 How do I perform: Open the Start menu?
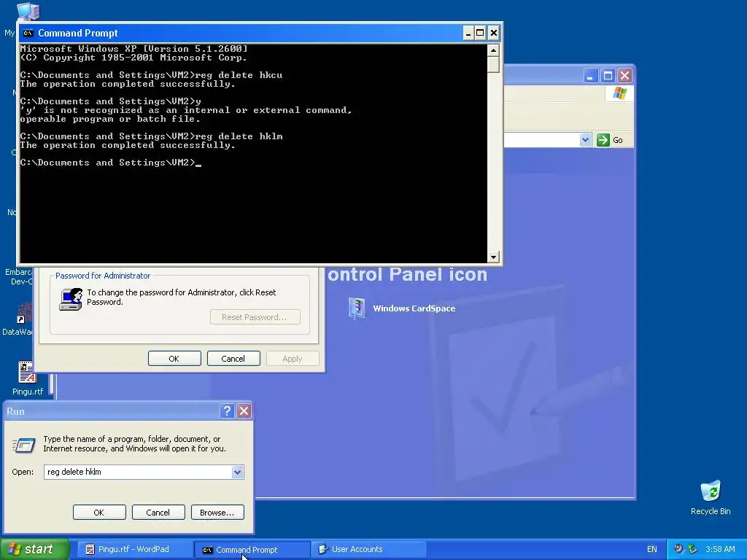pos(35,549)
